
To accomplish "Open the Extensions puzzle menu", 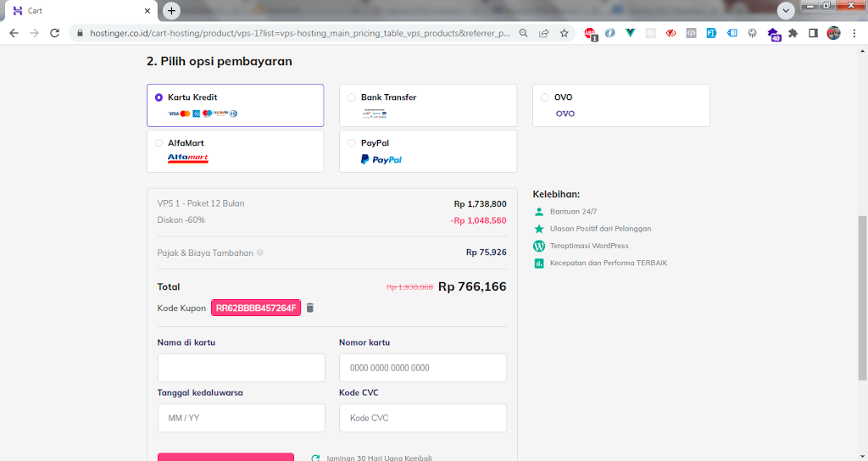I will [793, 33].
